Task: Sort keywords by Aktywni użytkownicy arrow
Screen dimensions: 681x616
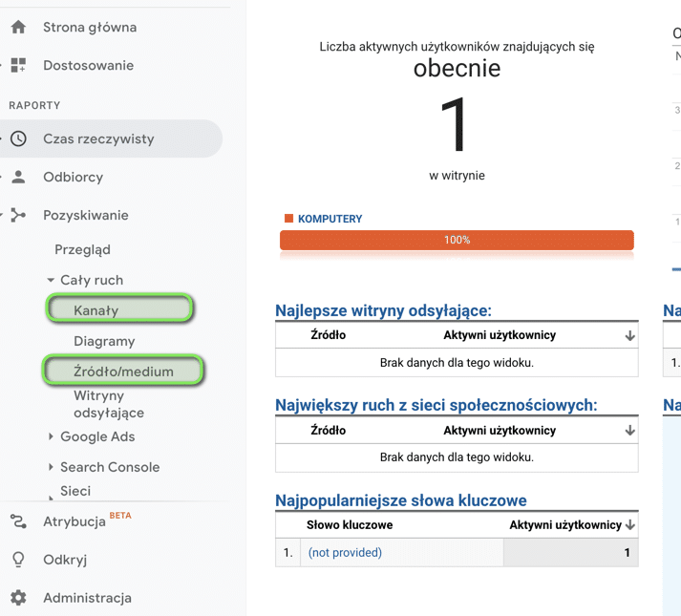Action: (x=630, y=525)
